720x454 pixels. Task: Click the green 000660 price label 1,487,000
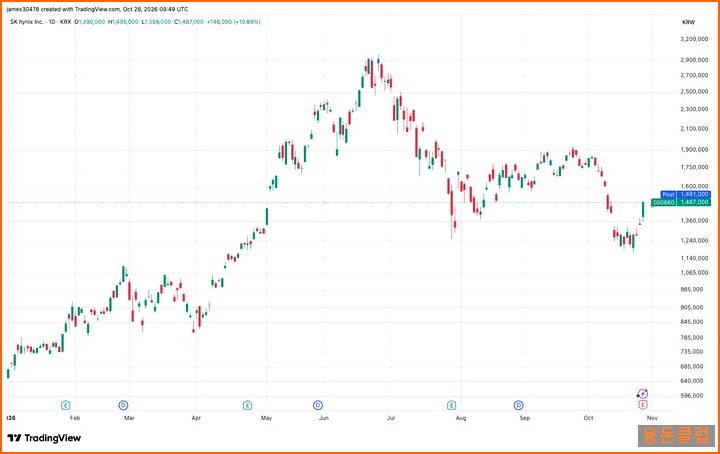tap(681, 202)
